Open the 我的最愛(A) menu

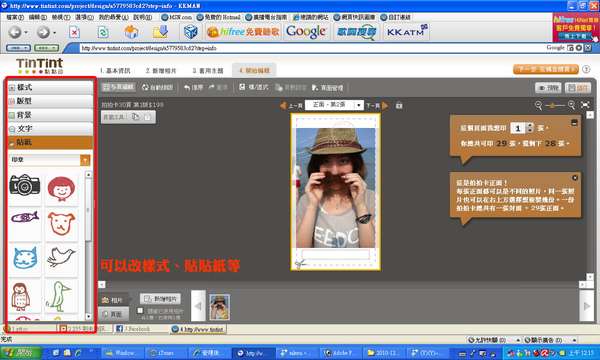pyautogui.click(x=113, y=17)
